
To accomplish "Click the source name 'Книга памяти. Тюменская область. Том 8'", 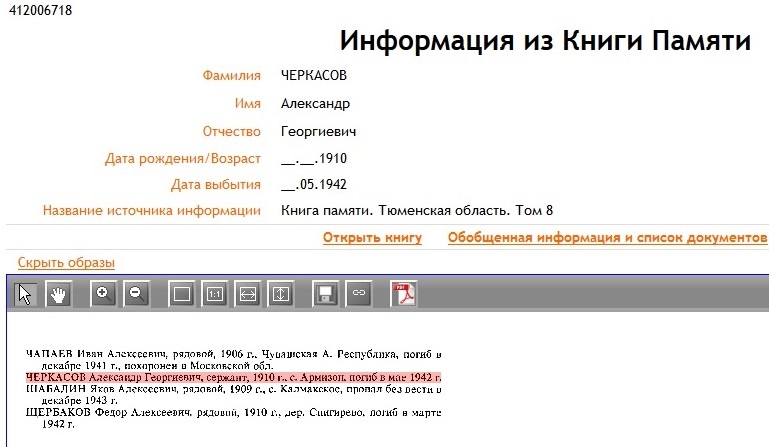I will (x=417, y=211).
